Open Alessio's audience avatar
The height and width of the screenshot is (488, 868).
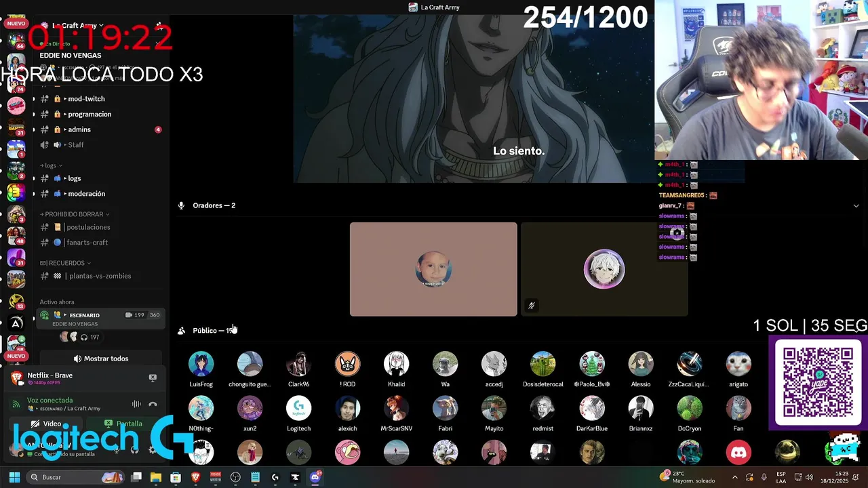coord(640,364)
